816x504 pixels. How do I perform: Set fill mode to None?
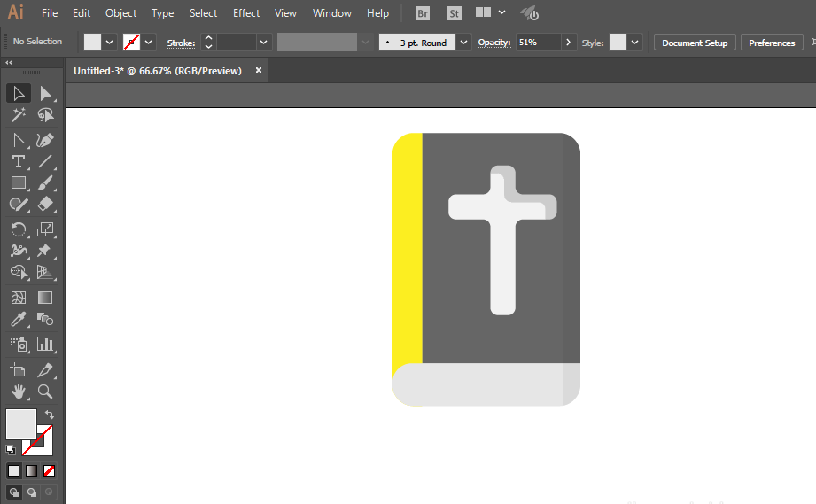[49, 470]
